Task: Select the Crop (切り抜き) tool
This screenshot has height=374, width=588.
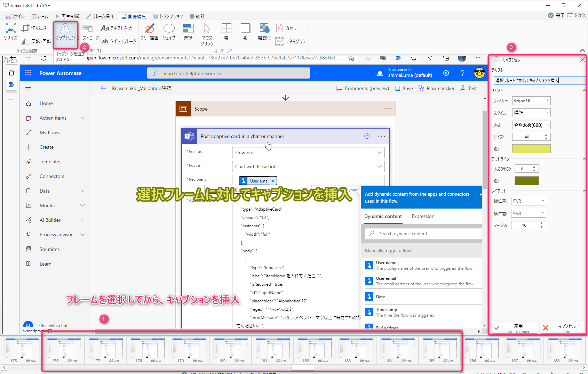Action: pos(34,28)
